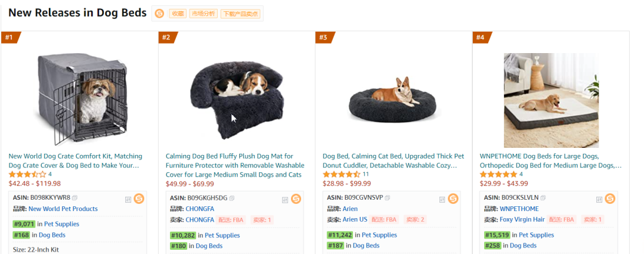The height and width of the screenshot is (254, 644).
Task: Copy ASIN B098KKYWR8 with the copy icon
Action: 75,197
